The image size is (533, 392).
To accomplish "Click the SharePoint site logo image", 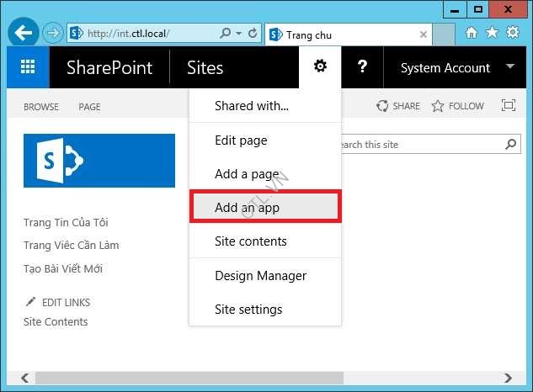I will point(99,160).
